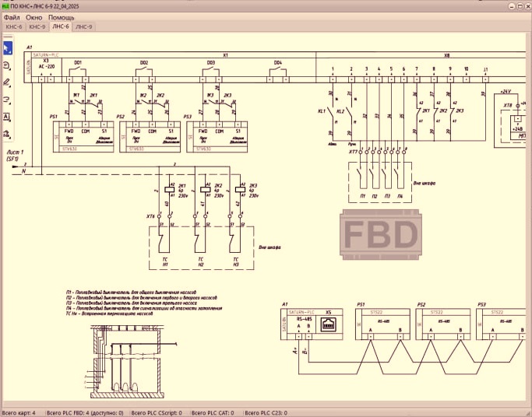Viewport: 532px width, 417px height.
Task: Choose the curved line tool below the pencil
Action: 7,100
